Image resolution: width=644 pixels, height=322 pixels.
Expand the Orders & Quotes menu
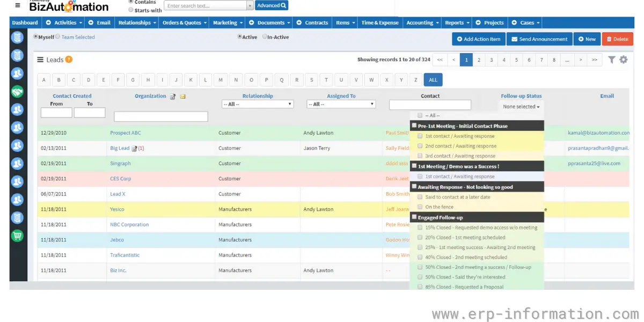(x=184, y=23)
